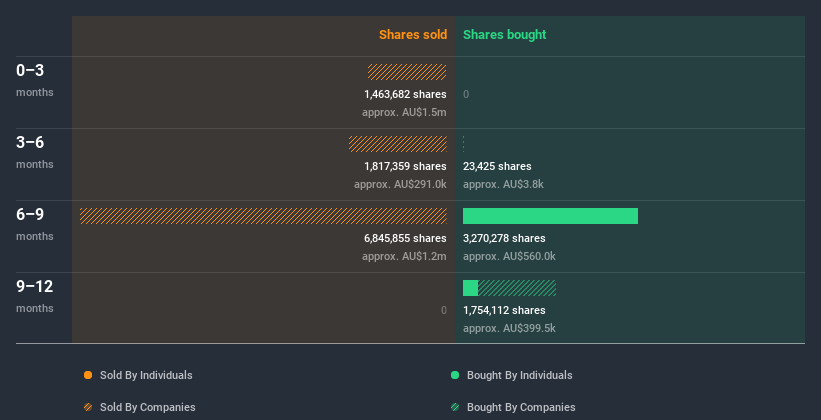Select the 6–9 months sold striped bar

pyautogui.click(x=263, y=216)
